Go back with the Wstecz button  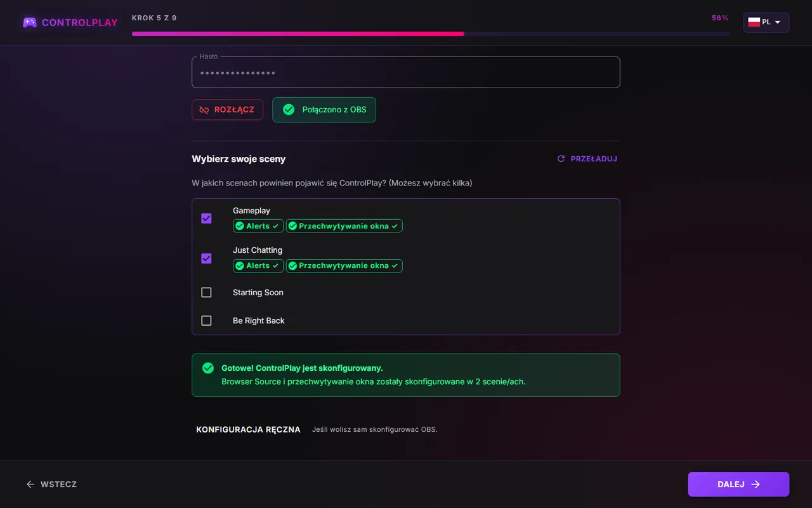[51, 485]
